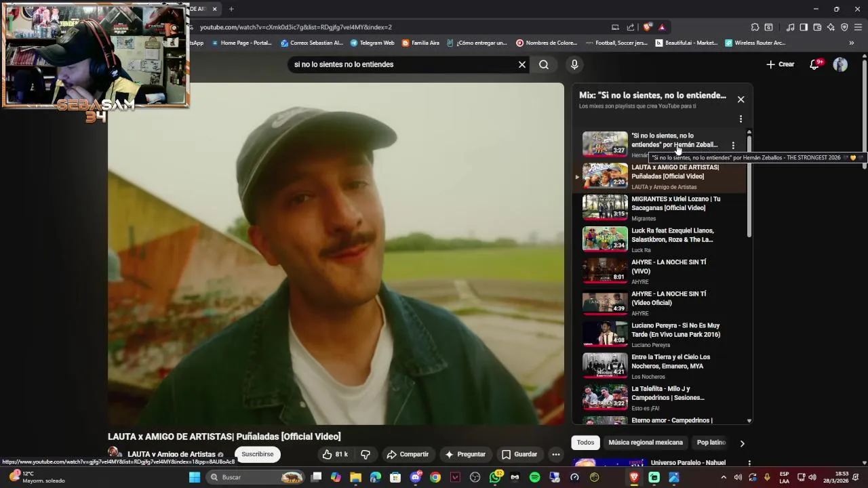Open the taskbar volume control
The width and height of the screenshot is (868, 488).
812,477
